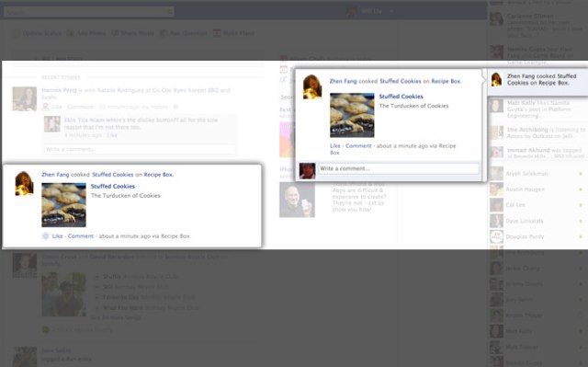Image resolution: width=588 pixels, height=367 pixels.
Task: Click Like link on the feed cookie story
Action: [57, 236]
